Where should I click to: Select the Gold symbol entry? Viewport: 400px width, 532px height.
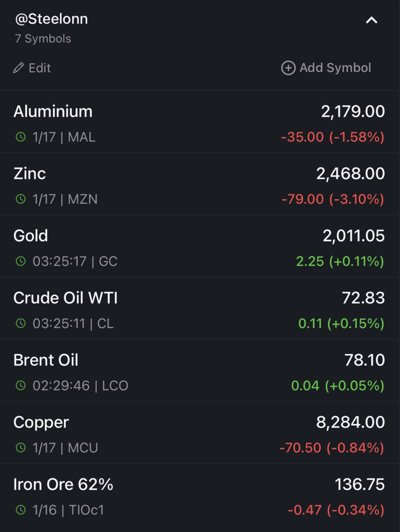pos(200,246)
